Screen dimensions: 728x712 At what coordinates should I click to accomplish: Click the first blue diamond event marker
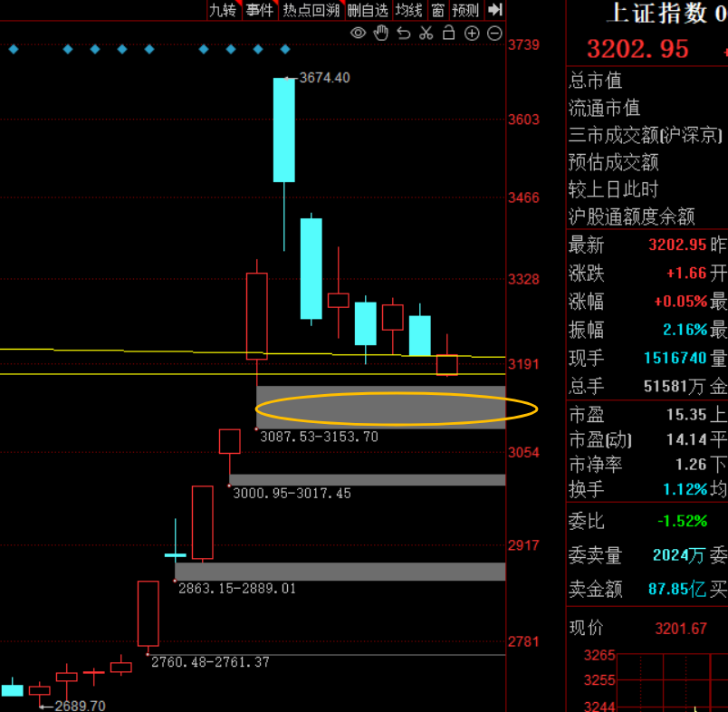click(x=13, y=49)
